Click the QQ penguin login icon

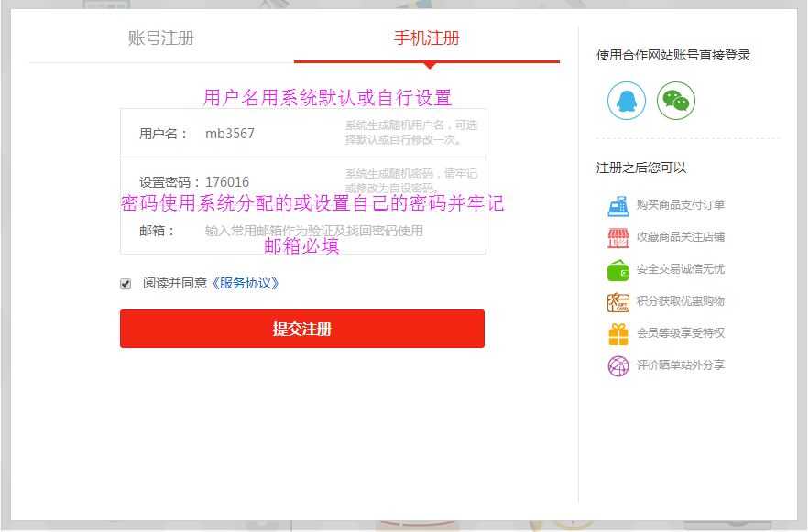[x=627, y=100]
